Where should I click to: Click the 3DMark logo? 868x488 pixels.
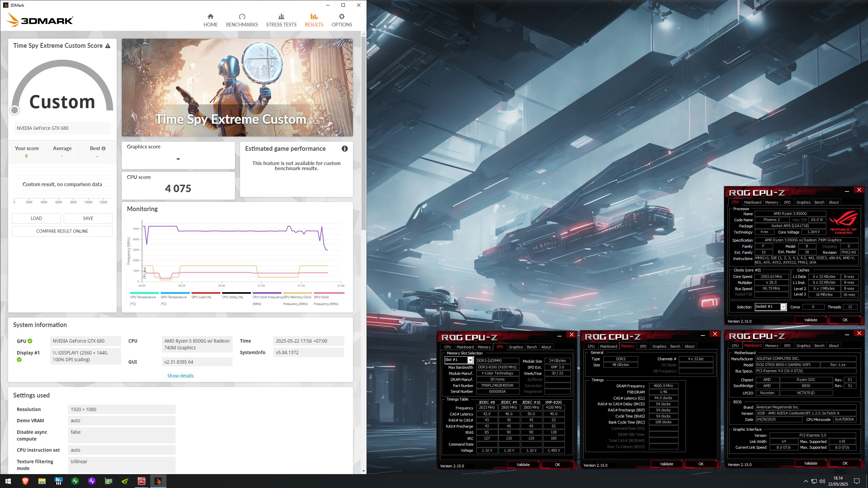pyautogui.click(x=40, y=20)
